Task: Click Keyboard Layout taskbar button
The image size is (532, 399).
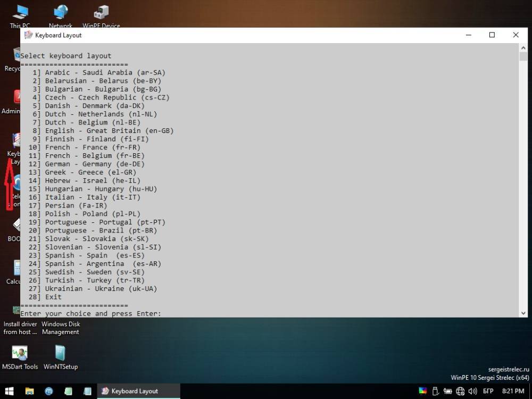Action: 139,391
